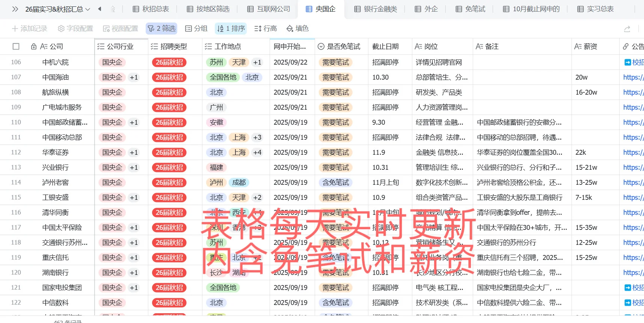This screenshot has height=323, width=644.
Task: Click the 需要笔试 tag in row 兴业银行
Action: coord(336,168)
